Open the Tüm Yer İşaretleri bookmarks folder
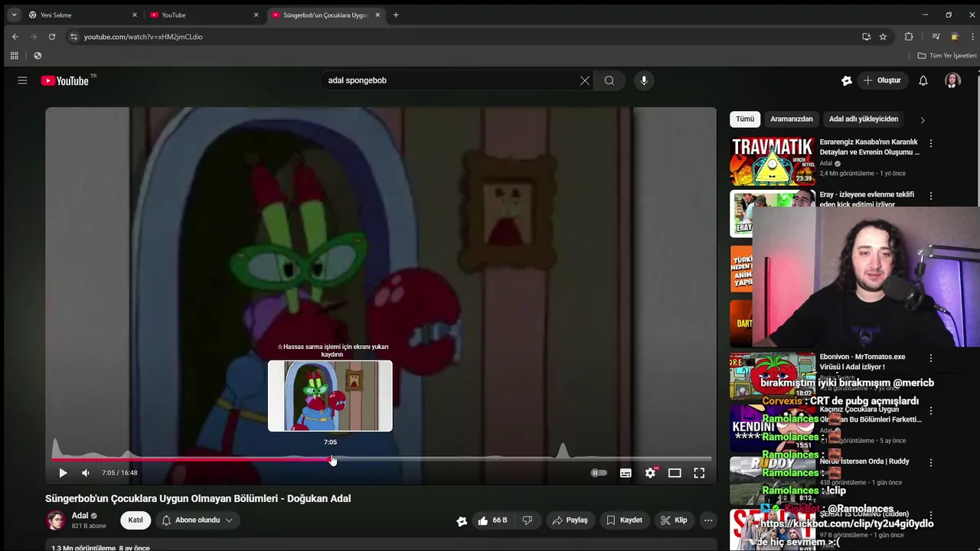The width and height of the screenshot is (980, 551). 947,56
